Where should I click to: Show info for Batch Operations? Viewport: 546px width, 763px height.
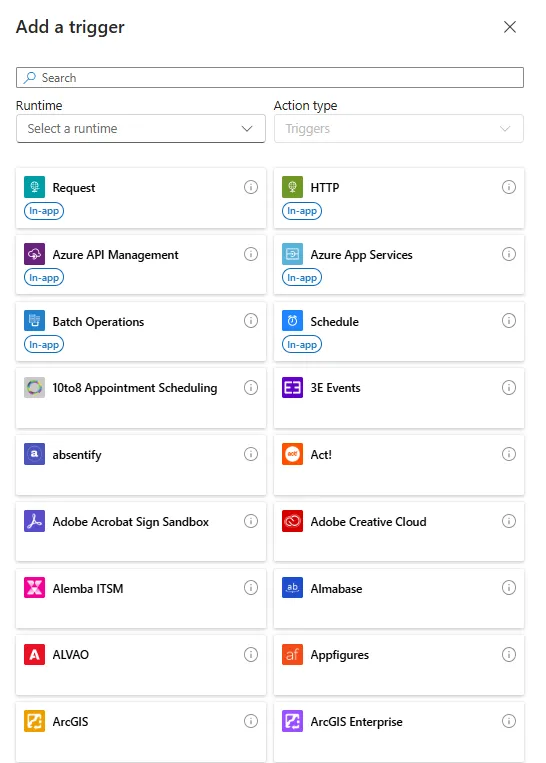click(x=251, y=321)
